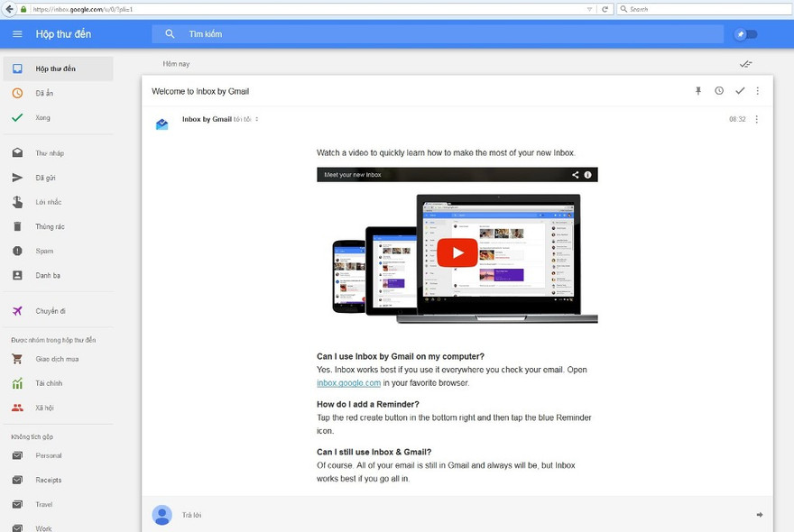The width and height of the screenshot is (794, 532).
Task: Mark the email done with the checkmark
Action: click(x=740, y=90)
